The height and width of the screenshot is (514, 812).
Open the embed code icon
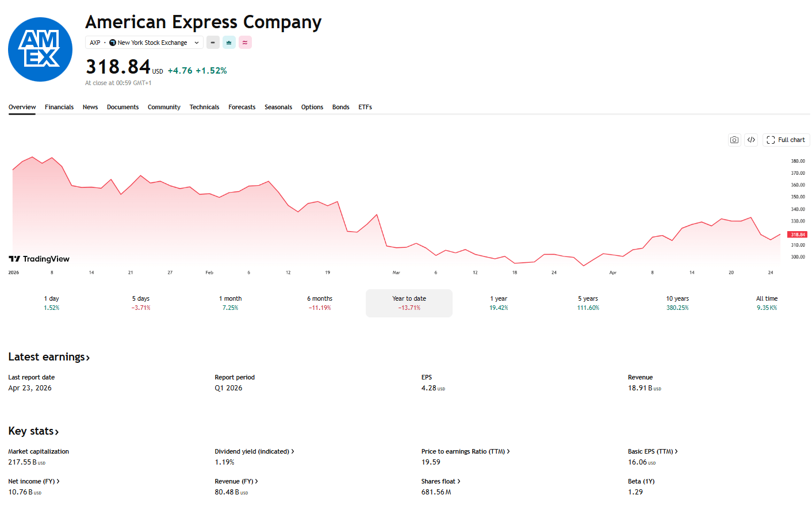point(751,140)
